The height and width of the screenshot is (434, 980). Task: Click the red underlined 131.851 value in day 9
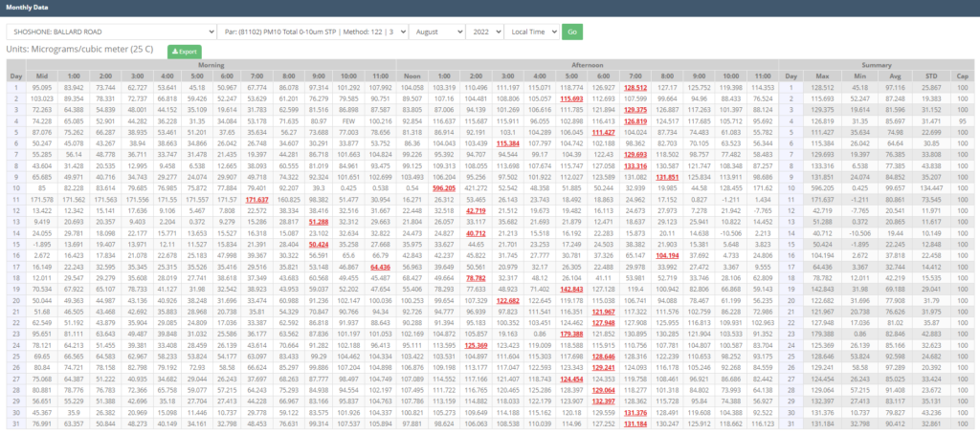667,178
